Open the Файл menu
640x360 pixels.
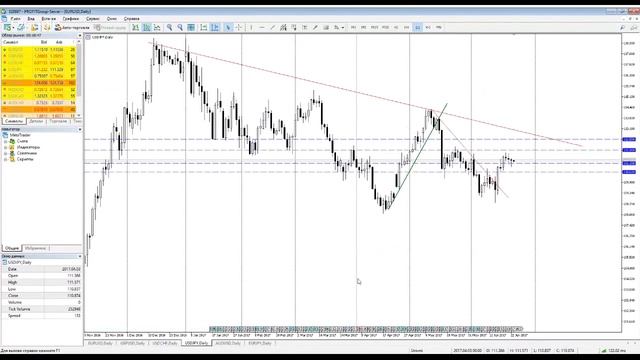tap(16, 19)
